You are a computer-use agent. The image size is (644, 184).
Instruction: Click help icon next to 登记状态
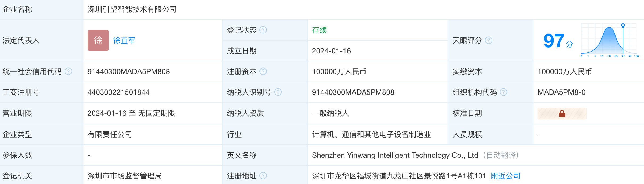click(x=263, y=30)
